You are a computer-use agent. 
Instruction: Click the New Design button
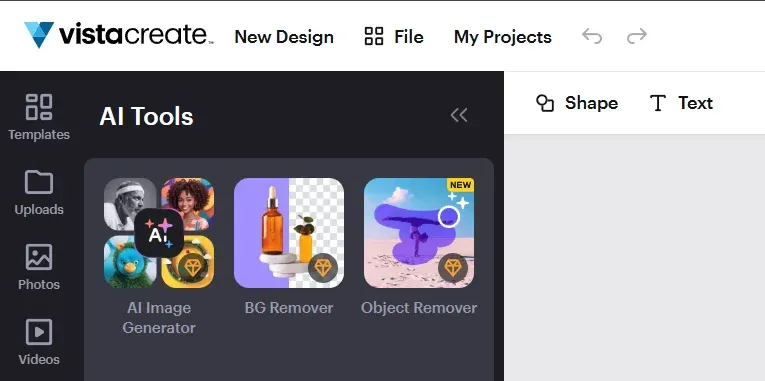click(x=284, y=37)
